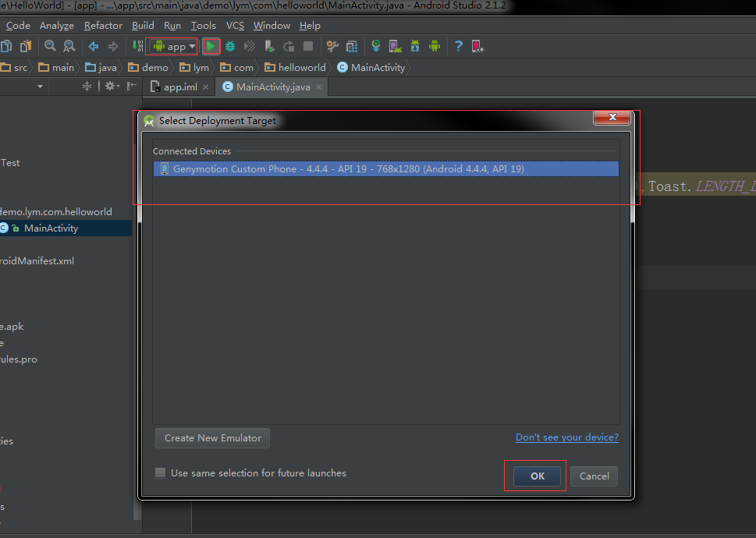
Task: Click OK in Select Deployment Target dialog
Action: tap(537, 476)
